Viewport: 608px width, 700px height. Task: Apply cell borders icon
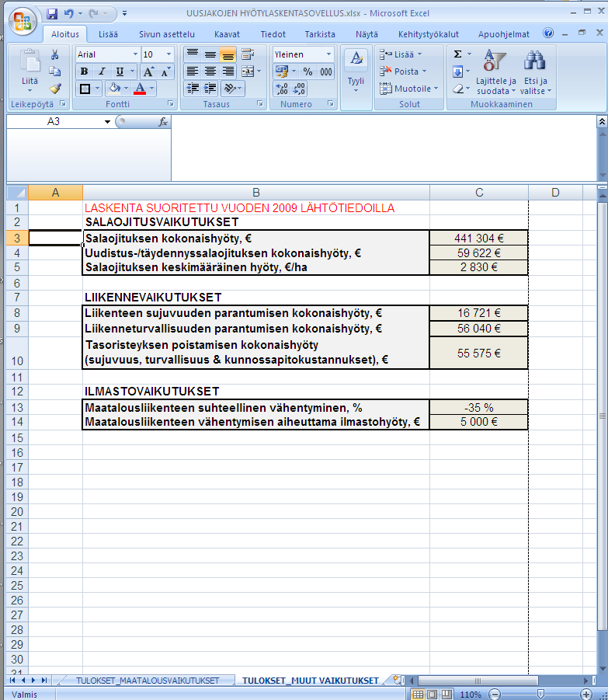[85, 89]
